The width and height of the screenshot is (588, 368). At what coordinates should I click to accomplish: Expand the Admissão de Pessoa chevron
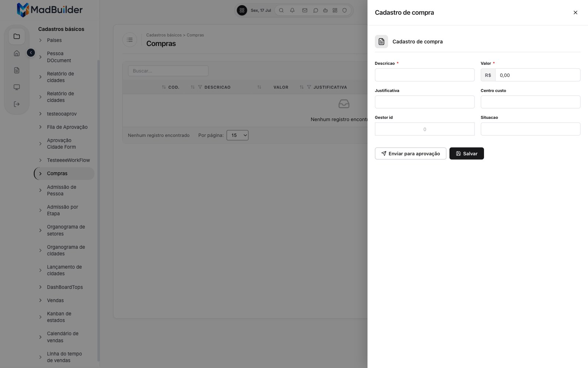[40, 190]
